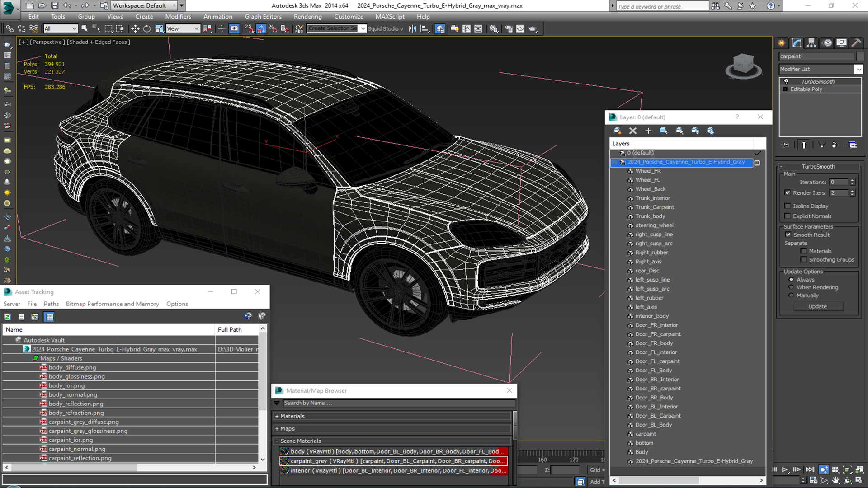The image size is (868, 488).
Task: Activate the Select and Rotate tool
Action: tap(147, 28)
